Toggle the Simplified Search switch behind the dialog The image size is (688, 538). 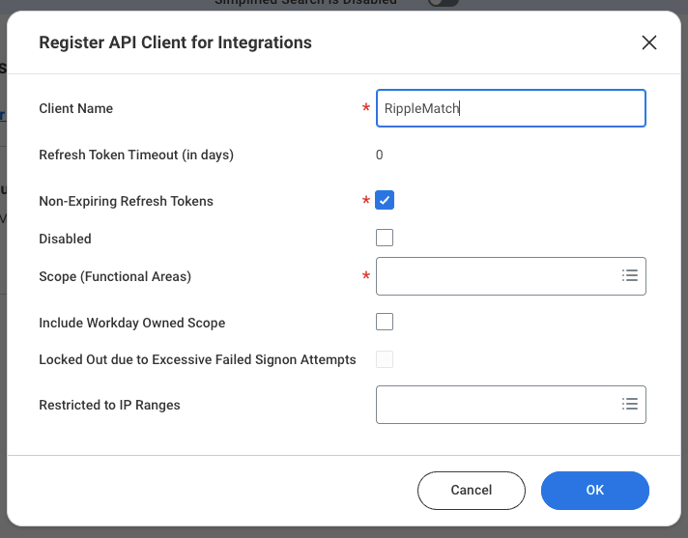point(443,3)
